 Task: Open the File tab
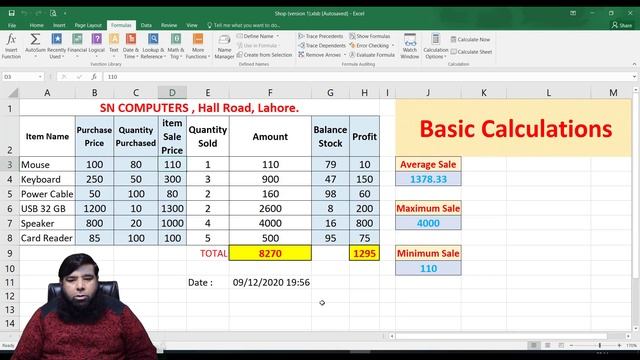tap(12, 25)
